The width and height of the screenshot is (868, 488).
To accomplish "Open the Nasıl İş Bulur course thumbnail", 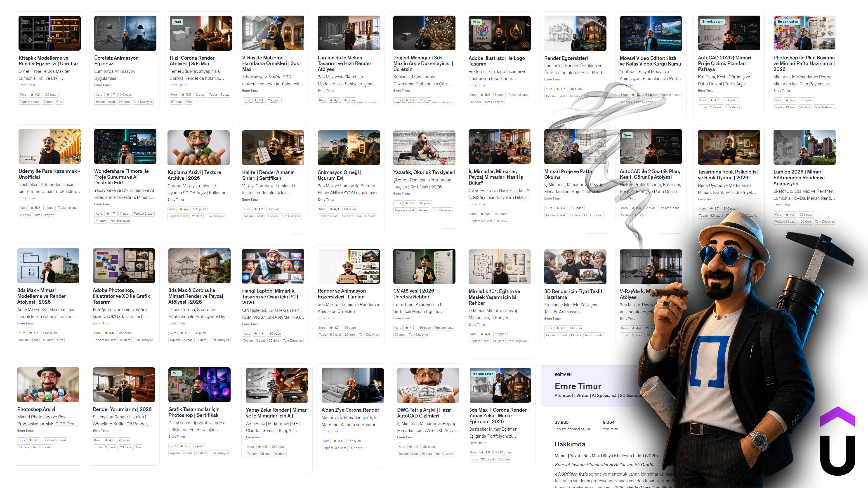I will pos(500,146).
